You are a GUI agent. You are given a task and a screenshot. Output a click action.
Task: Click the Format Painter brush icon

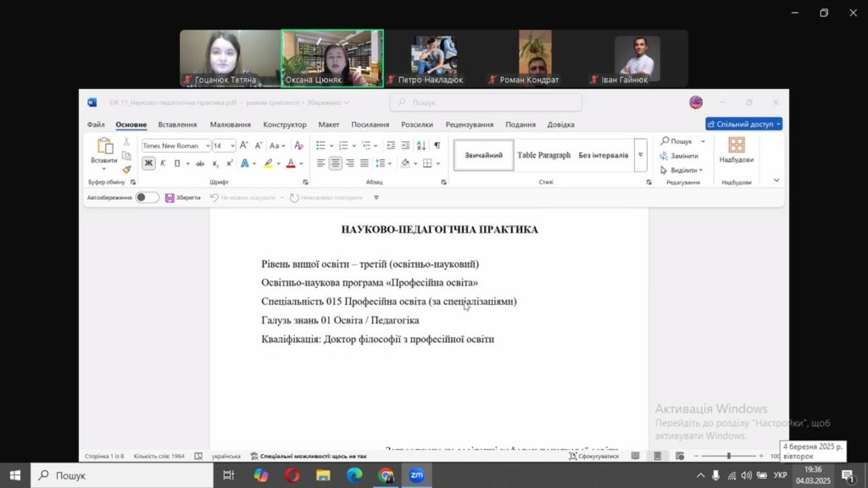pos(126,169)
